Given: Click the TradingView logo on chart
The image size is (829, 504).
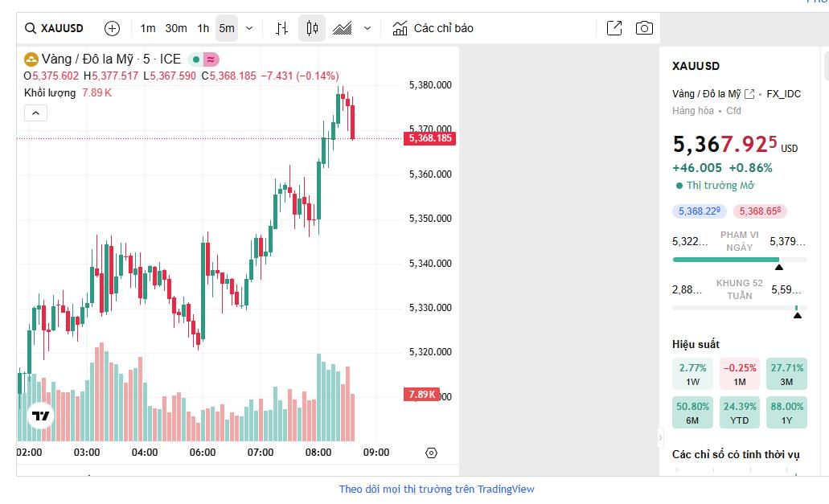Looking at the screenshot, I should 41,416.
